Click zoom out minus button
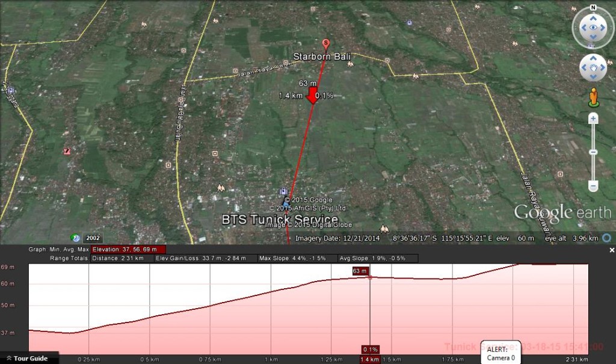This screenshot has width=616, height=364. [593, 185]
